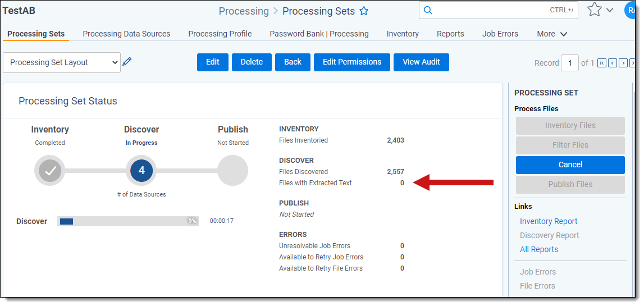The height and width of the screenshot is (306, 644).
Task: Open the Processing Set Layout dropdown
Action: [62, 62]
